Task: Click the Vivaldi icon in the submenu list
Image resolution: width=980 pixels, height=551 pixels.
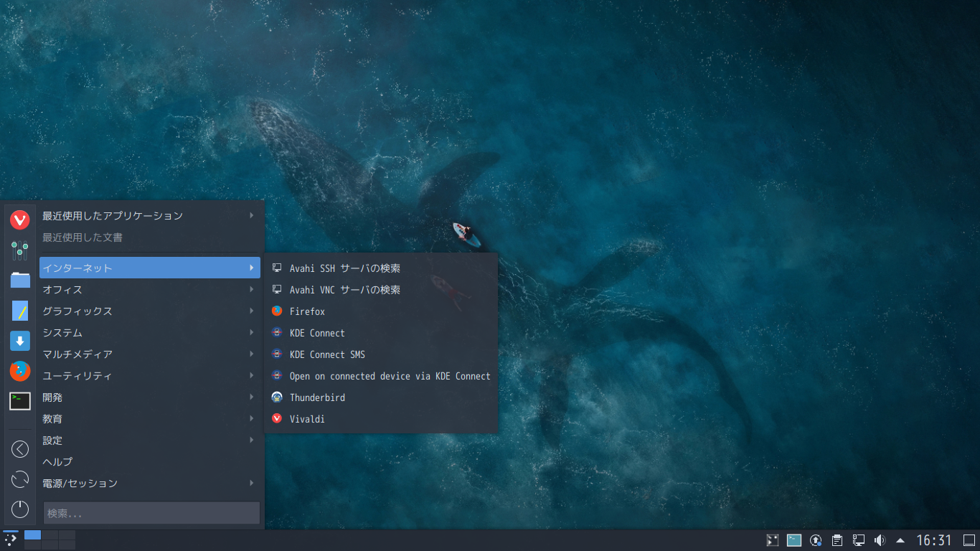Action: click(277, 419)
